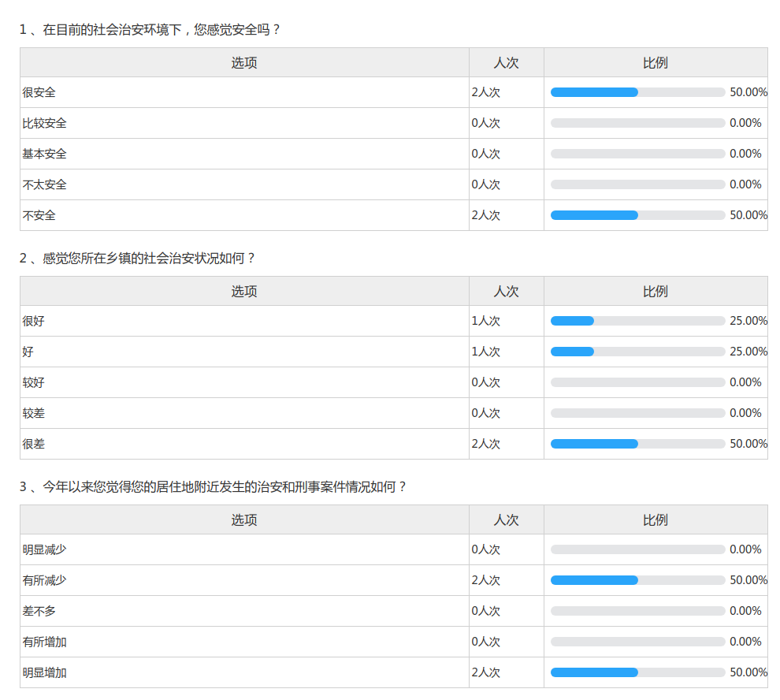Image resolution: width=780 pixels, height=700 pixels.
Task: Click the 0人次 count for 基本安全
Action: (486, 154)
